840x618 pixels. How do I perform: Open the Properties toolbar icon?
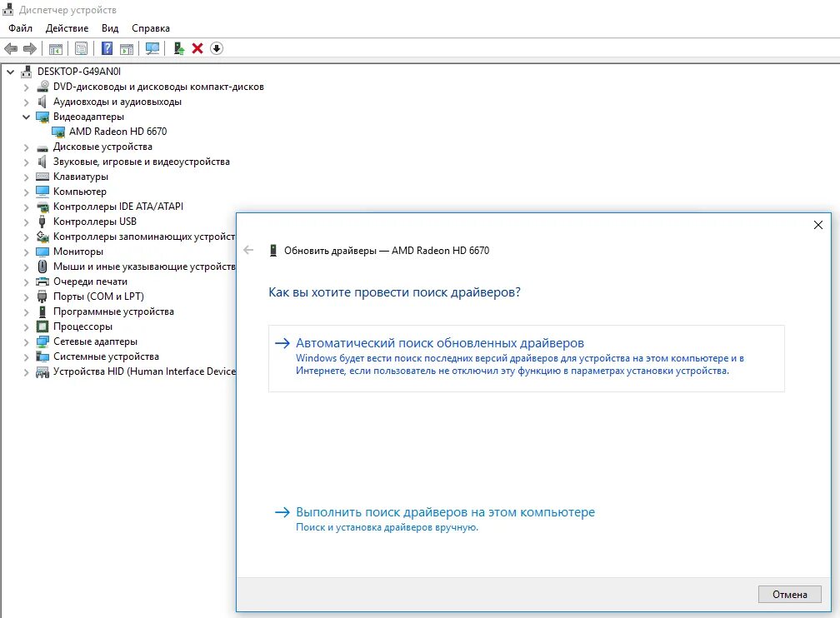[x=82, y=49]
